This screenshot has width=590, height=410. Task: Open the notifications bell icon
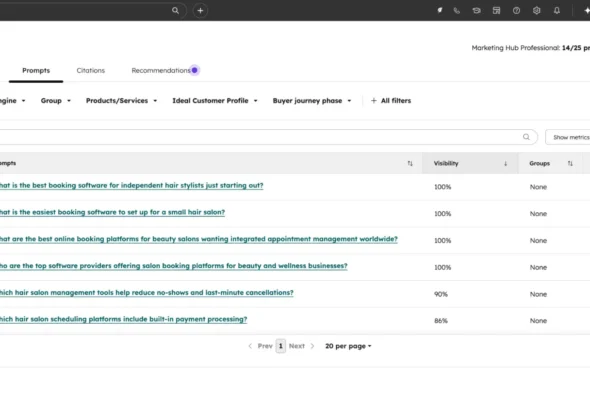557,11
